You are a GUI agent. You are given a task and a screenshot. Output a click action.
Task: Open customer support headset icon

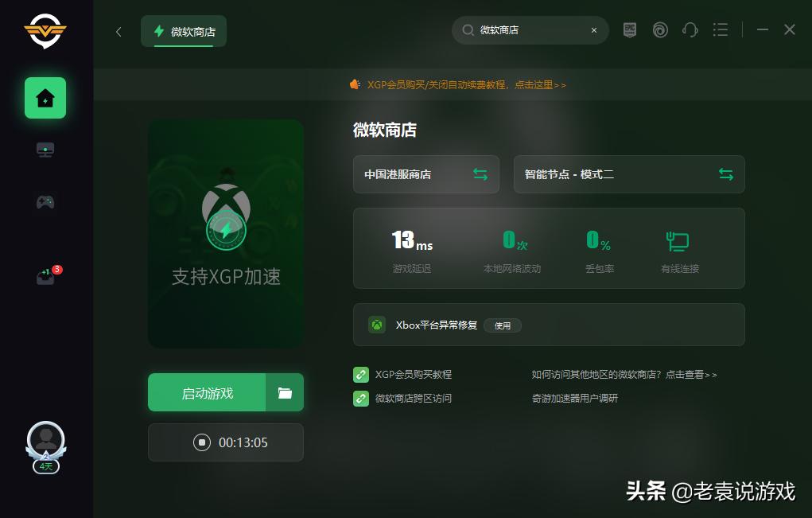690,29
